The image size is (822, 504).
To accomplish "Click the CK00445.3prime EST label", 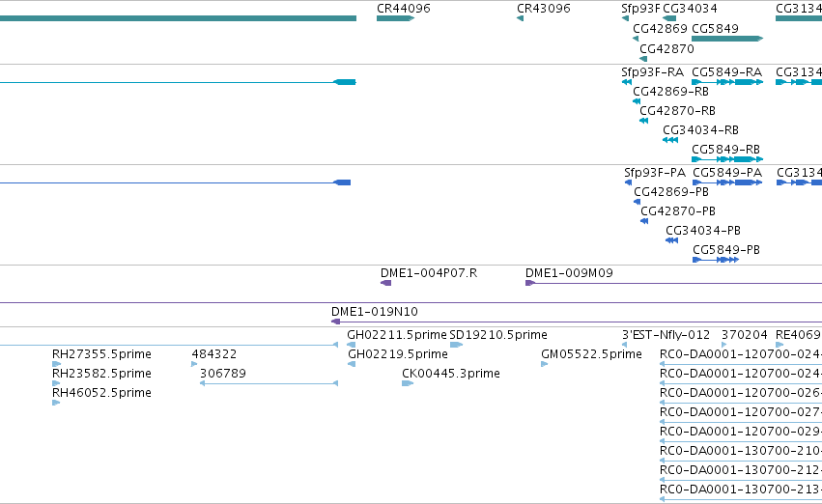I will (451, 374).
